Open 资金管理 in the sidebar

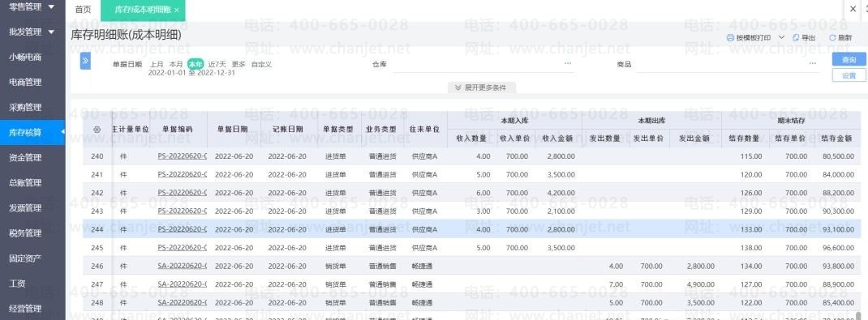[x=25, y=157]
